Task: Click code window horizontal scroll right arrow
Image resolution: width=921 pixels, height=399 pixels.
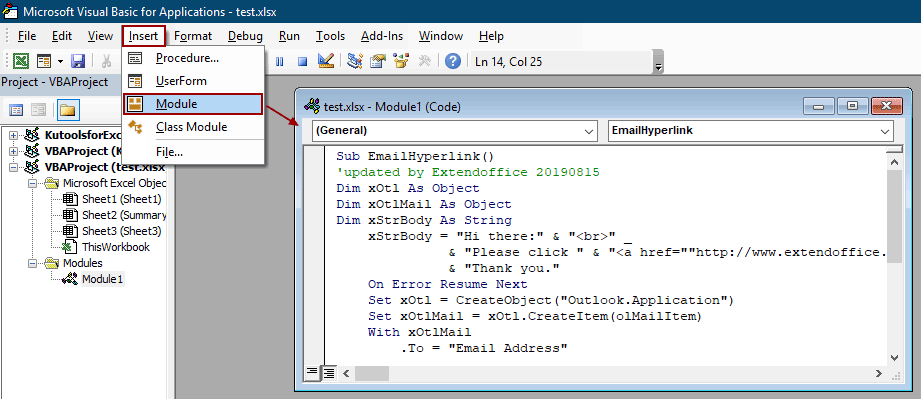Action: point(879,373)
